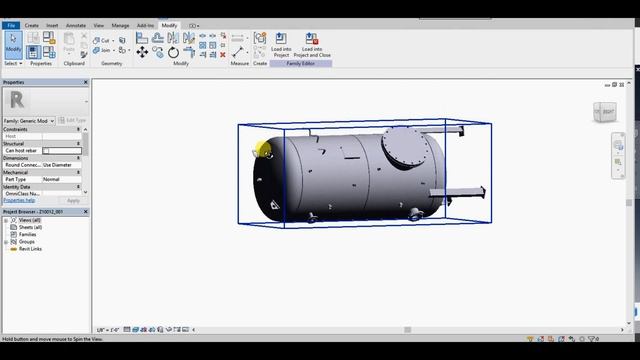Collapse the Dimensions section

click(78, 158)
